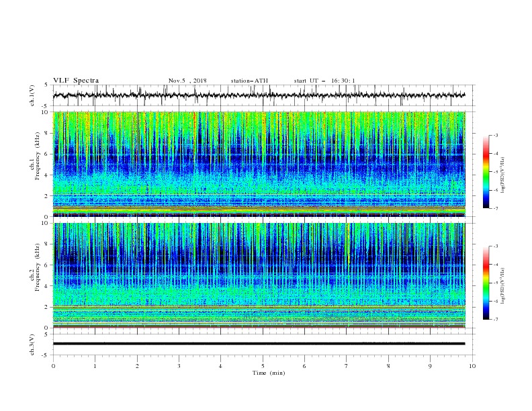Click the time axis tick label "9"
Screen dimensions: 532x411
(x=430, y=366)
